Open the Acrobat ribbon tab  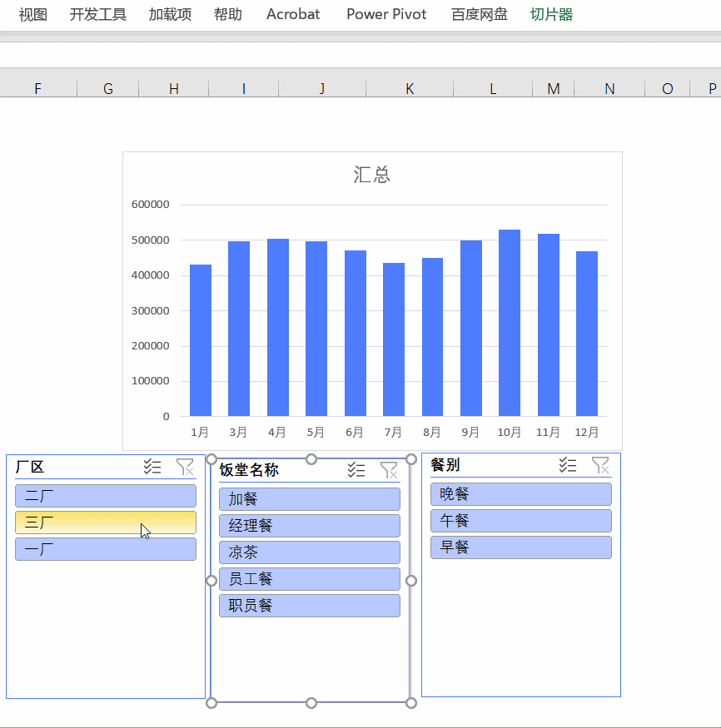[x=292, y=14]
